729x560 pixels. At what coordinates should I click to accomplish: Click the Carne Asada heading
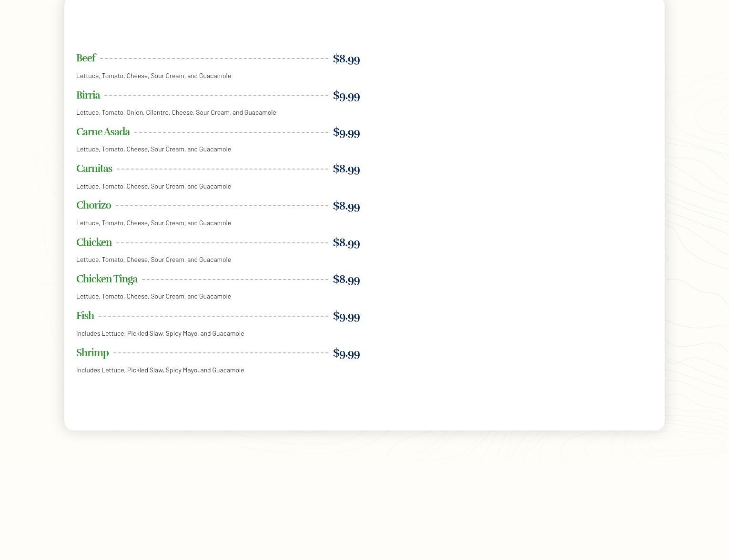tap(103, 132)
